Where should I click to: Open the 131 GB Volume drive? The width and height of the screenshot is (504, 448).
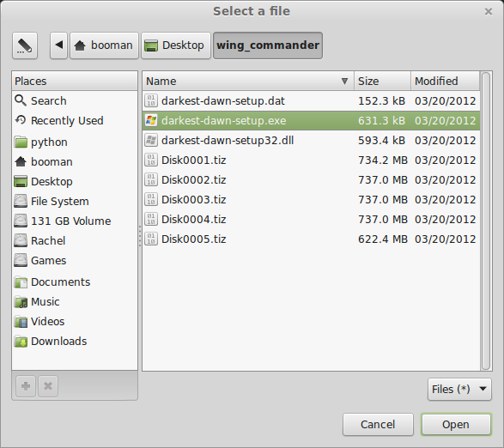click(75, 221)
